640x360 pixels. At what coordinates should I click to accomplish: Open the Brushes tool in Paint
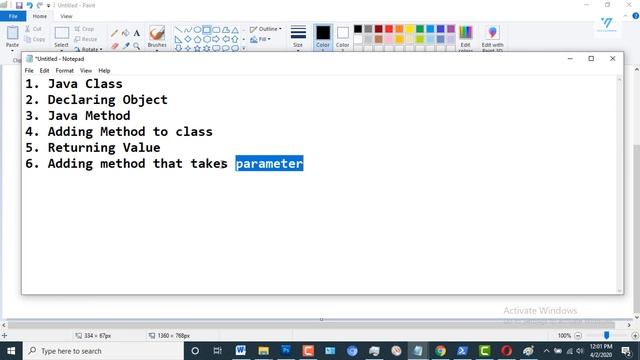click(157, 37)
